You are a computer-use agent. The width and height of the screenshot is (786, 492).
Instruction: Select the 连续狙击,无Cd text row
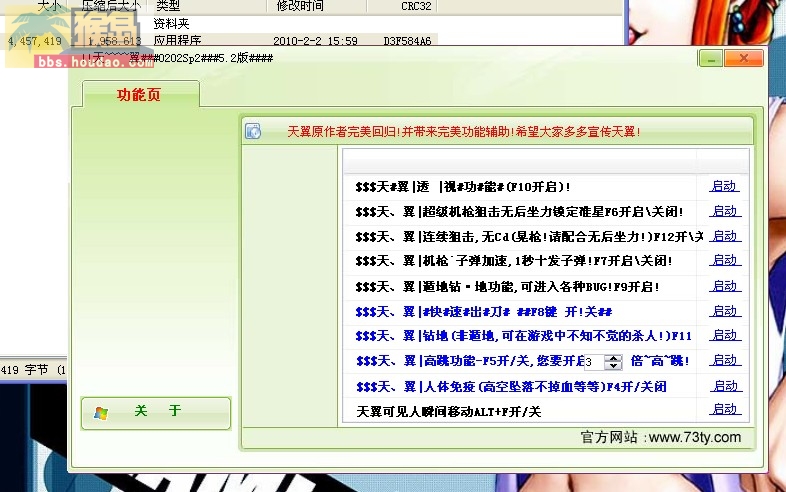tap(529, 236)
